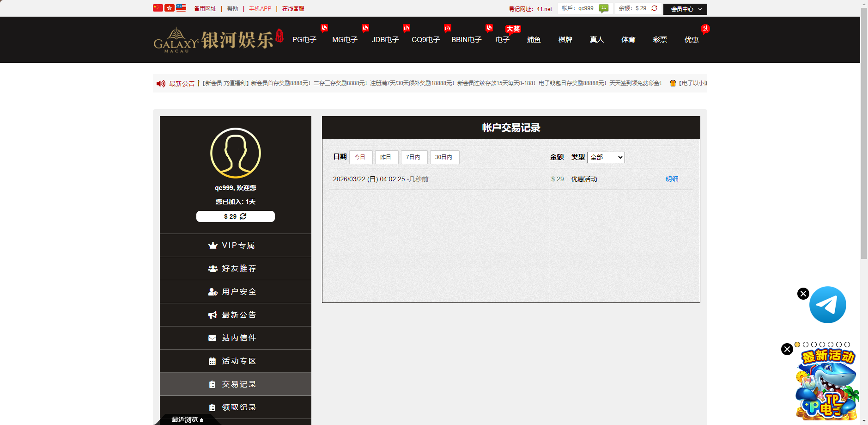Click the green message icon beside account

point(603,8)
